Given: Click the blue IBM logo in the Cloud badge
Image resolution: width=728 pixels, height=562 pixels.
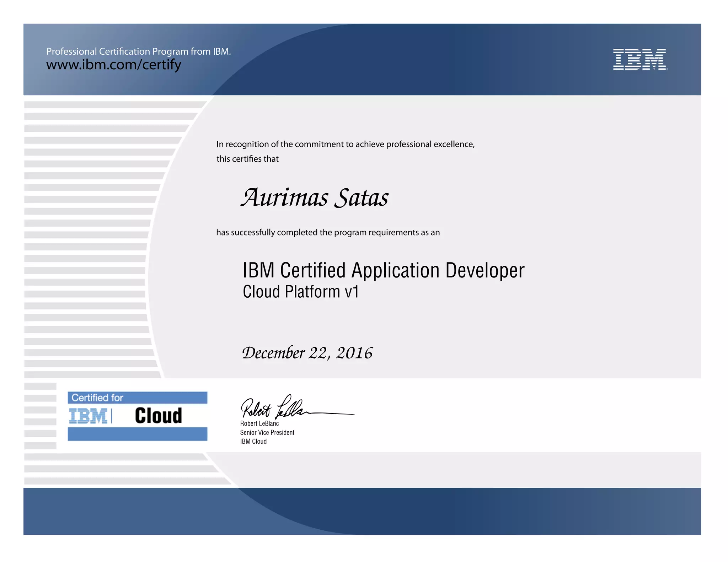Looking at the screenshot, I should [88, 416].
